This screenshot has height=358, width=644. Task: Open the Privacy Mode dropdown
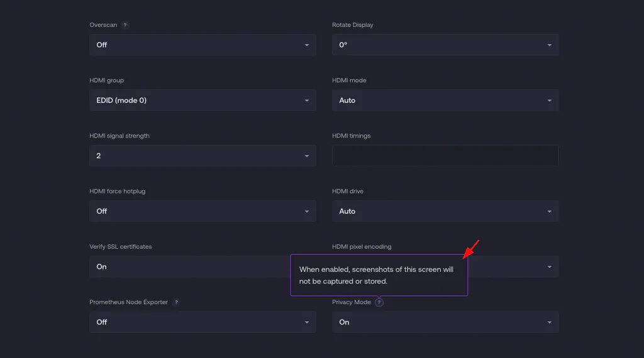[x=445, y=322]
